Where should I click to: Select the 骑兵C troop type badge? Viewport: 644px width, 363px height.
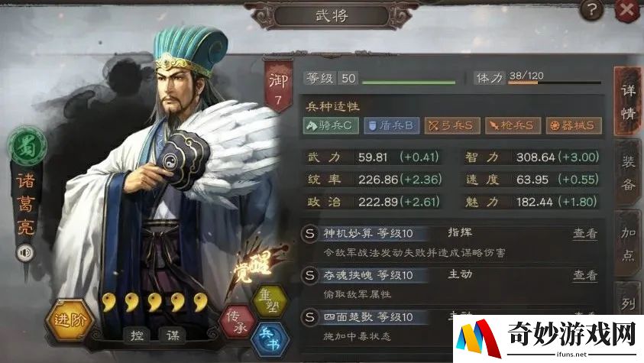pyautogui.click(x=331, y=125)
